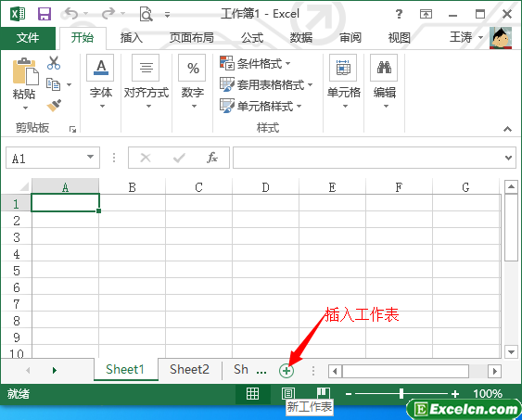Click the 粘贴 clipboard icon
This screenshot has height=420, width=522.
coord(25,71)
